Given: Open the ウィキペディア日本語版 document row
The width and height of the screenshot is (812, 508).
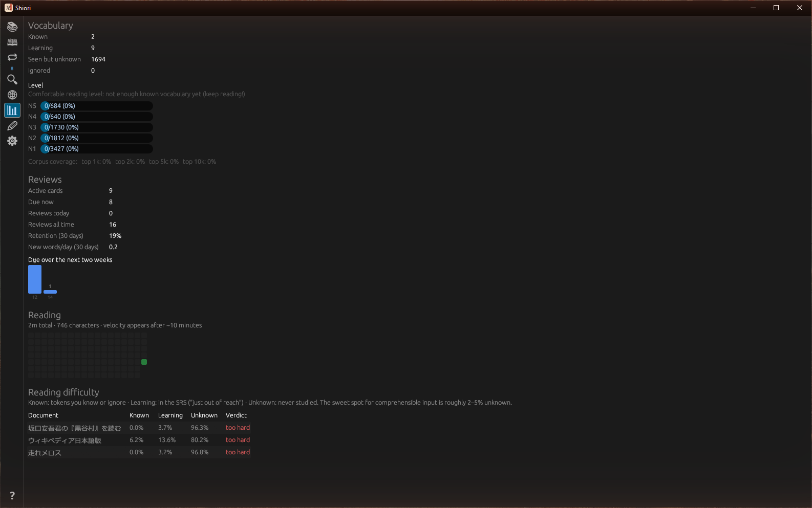Looking at the screenshot, I should click(139, 440).
